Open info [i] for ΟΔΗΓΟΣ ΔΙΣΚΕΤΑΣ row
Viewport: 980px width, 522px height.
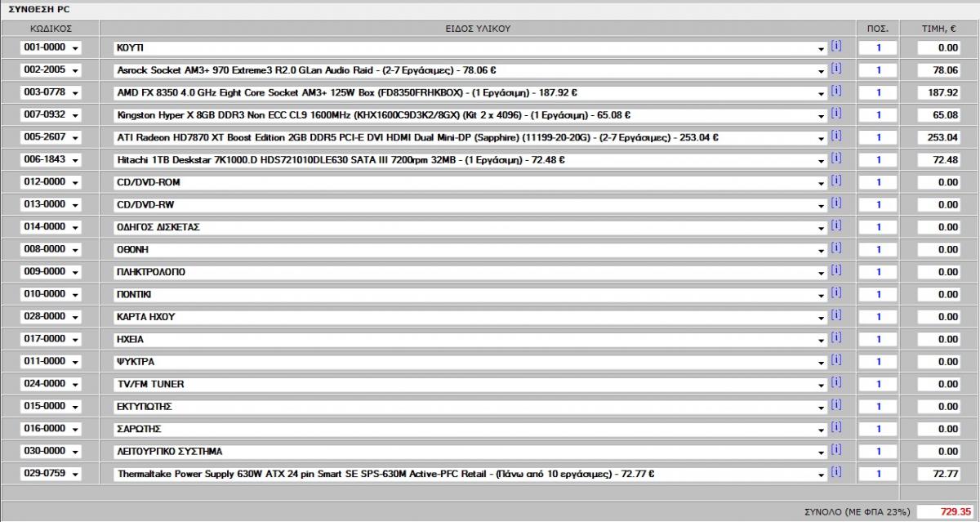coord(835,225)
